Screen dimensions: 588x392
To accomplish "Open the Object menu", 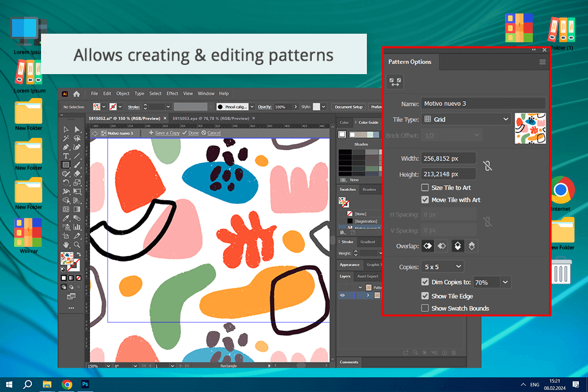I will (123, 94).
